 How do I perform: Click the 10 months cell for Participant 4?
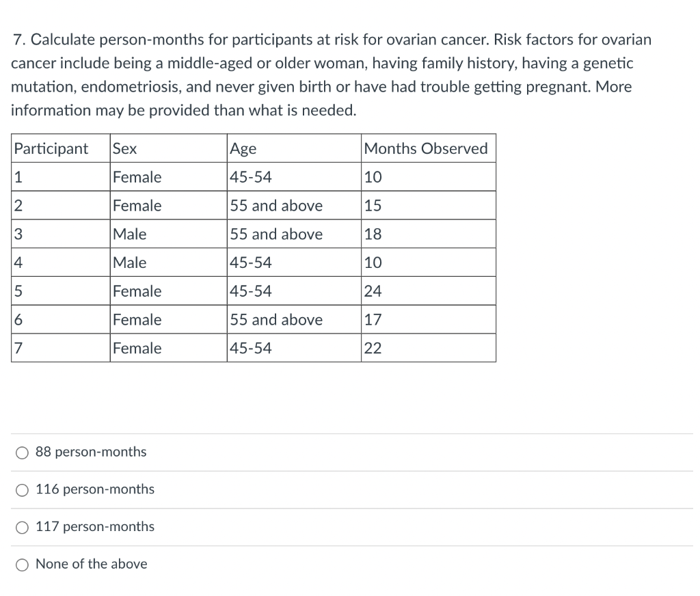[371, 262]
